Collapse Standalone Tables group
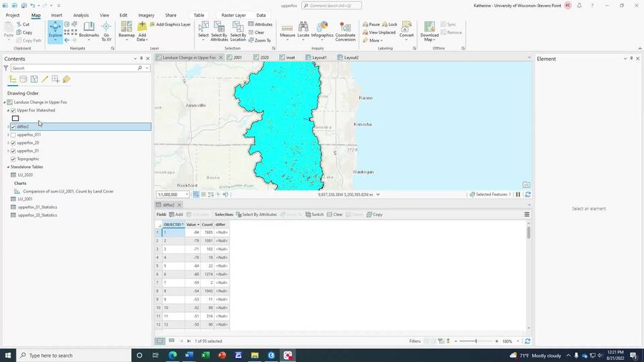This screenshot has width=644, height=362. tap(8, 167)
